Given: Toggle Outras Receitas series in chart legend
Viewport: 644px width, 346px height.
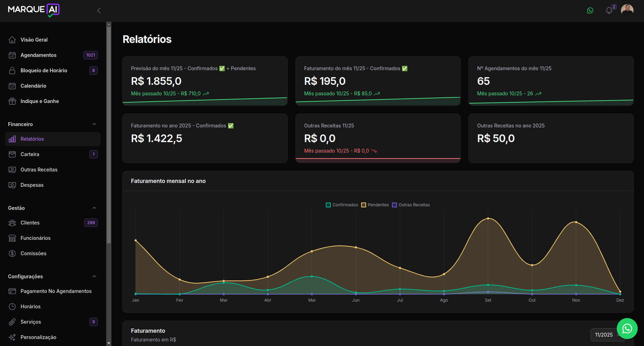Looking at the screenshot, I should pyautogui.click(x=411, y=205).
